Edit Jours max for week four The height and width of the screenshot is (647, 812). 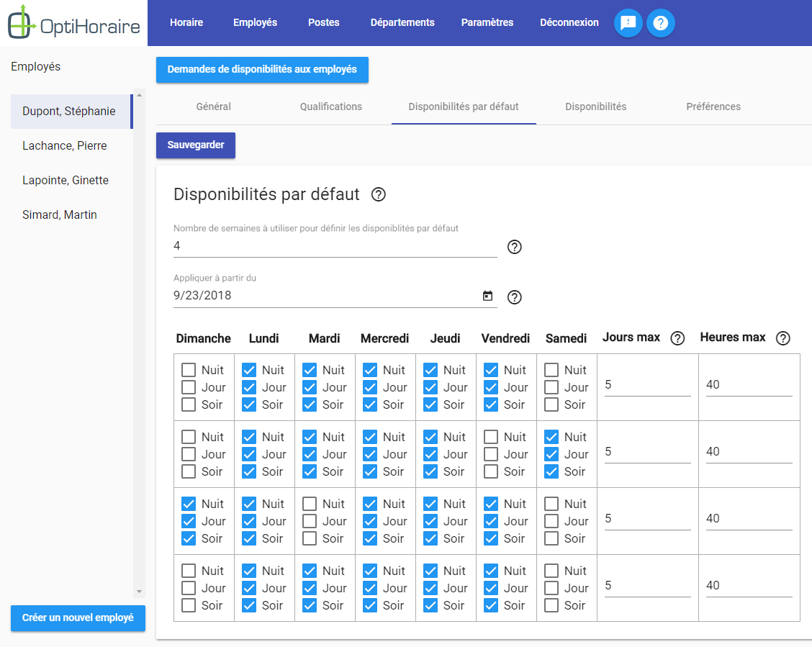coord(647,585)
